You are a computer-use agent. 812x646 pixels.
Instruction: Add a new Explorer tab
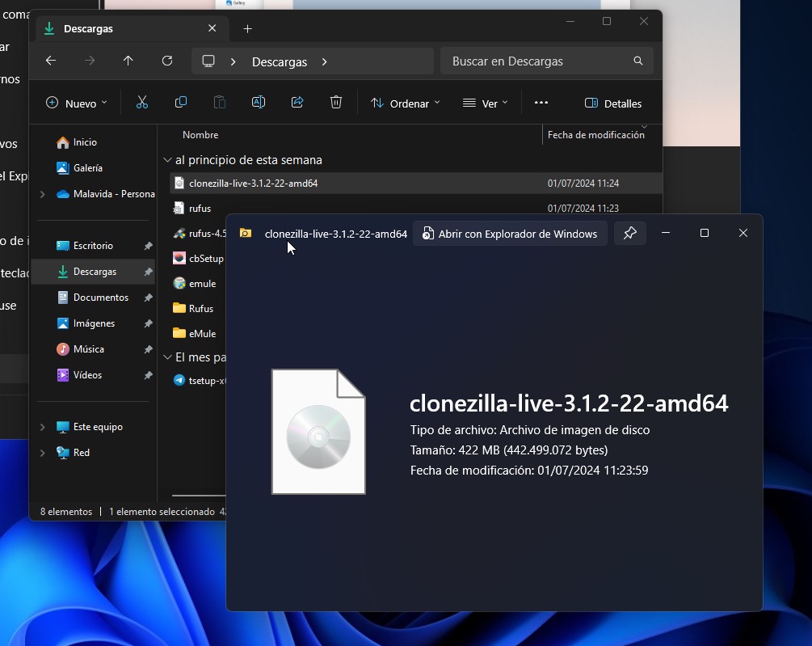pyautogui.click(x=247, y=29)
